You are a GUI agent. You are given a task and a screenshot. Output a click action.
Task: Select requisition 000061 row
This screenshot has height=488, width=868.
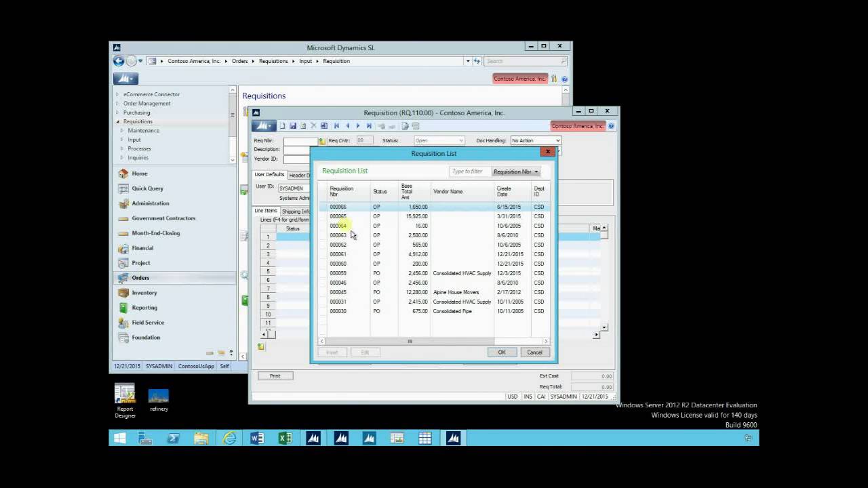433,254
